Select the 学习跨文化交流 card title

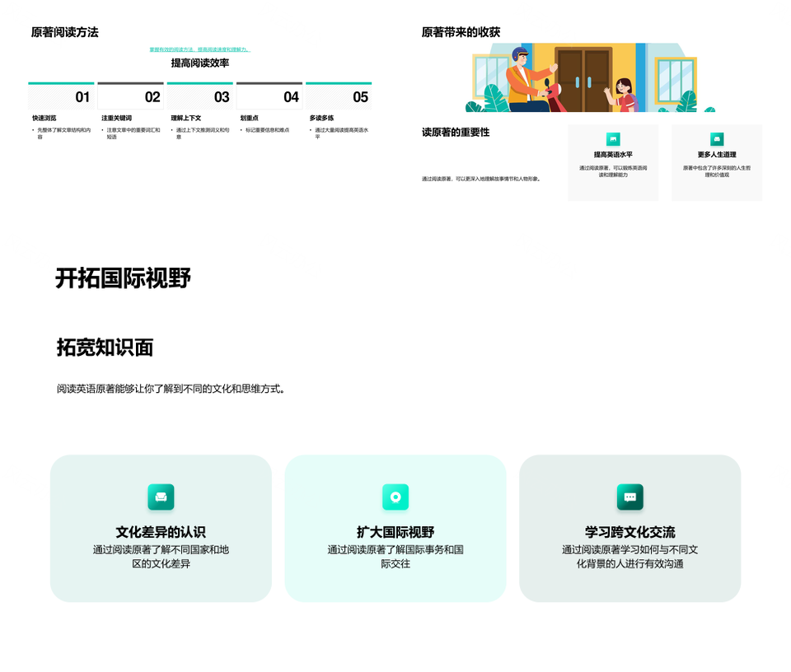click(630, 532)
